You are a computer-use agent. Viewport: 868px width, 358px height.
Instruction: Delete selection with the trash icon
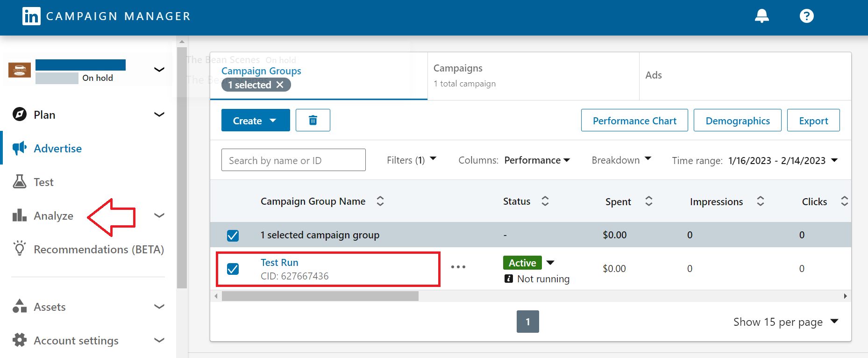(313, 120)
